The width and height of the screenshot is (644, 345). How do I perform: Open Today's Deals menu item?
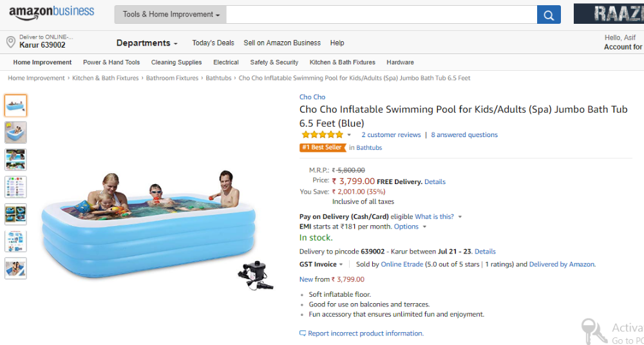tap(213, 43)
